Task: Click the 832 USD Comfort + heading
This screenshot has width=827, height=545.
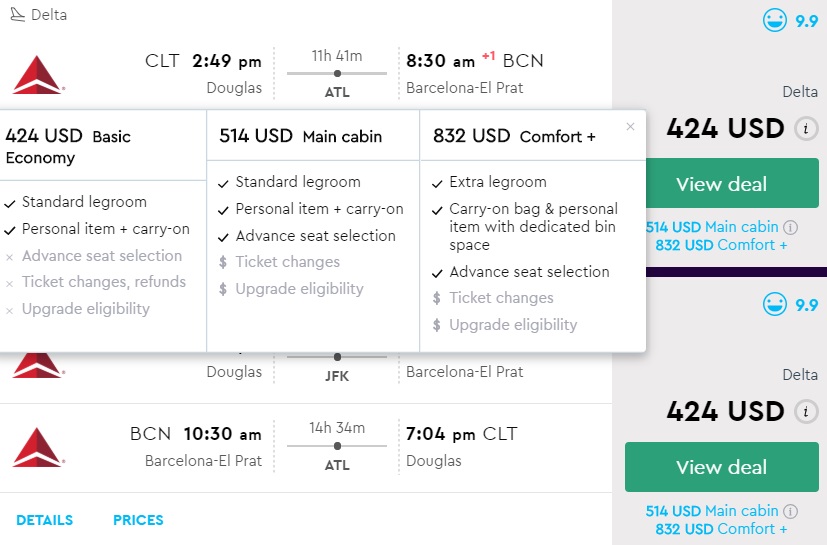Action: click(x=514, y=136)
